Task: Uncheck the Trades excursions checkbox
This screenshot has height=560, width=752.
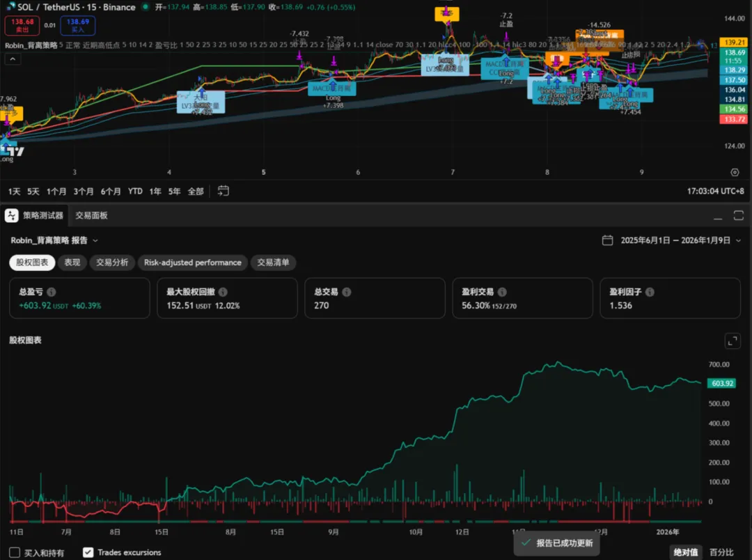Action: 88,552
